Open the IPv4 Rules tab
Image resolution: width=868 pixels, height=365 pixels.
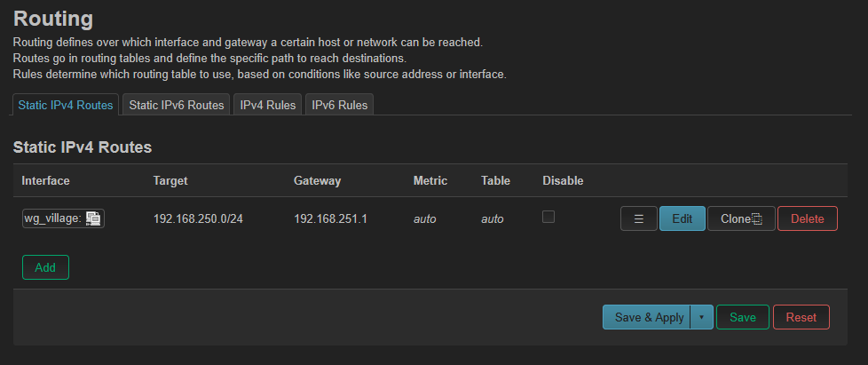[x=268, y=105]
